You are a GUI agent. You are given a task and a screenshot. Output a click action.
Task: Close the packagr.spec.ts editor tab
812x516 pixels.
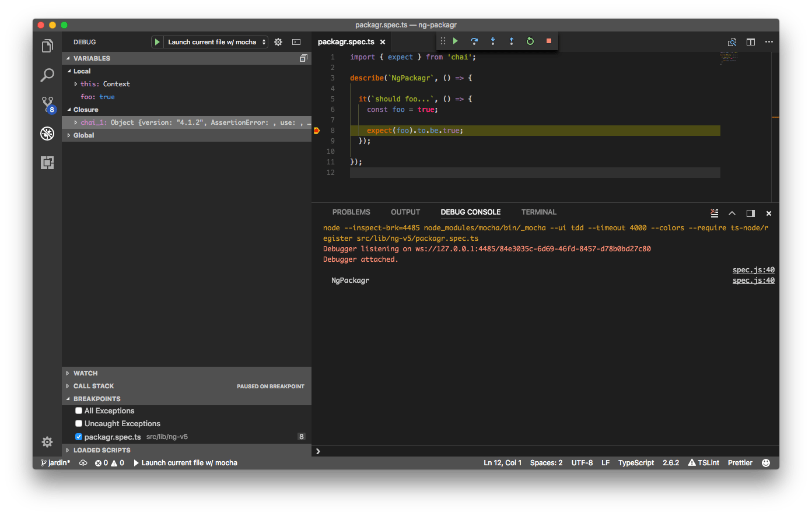(x=383, y=42)
